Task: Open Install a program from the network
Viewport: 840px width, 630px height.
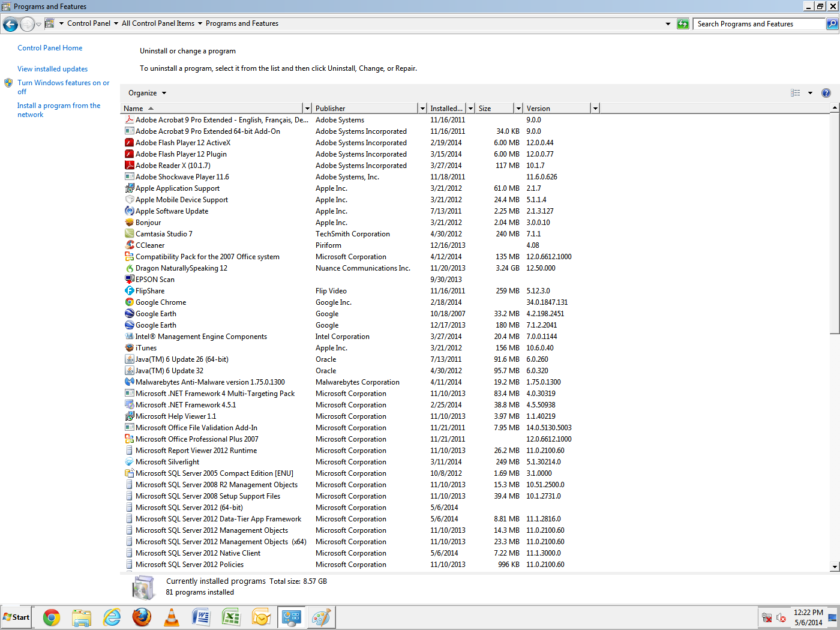Action: pyautogui.click(x=59, y=110)
